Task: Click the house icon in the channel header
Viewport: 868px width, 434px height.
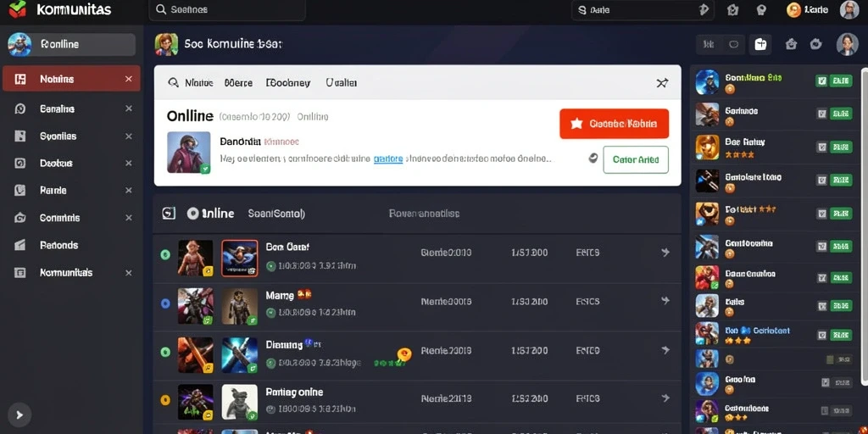Action: click(x=791, y=44)
